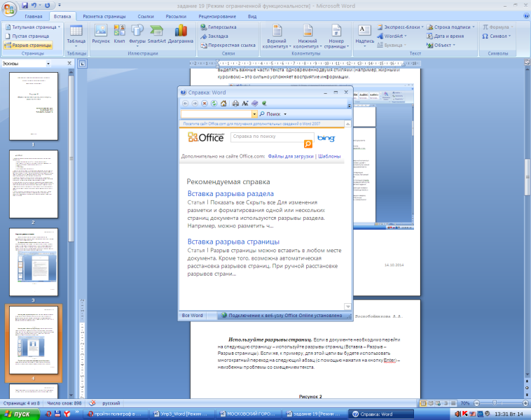
Task: Expand Поиск scope dropdown arrow
Action: pyautogui.click(x=285, y=114)
